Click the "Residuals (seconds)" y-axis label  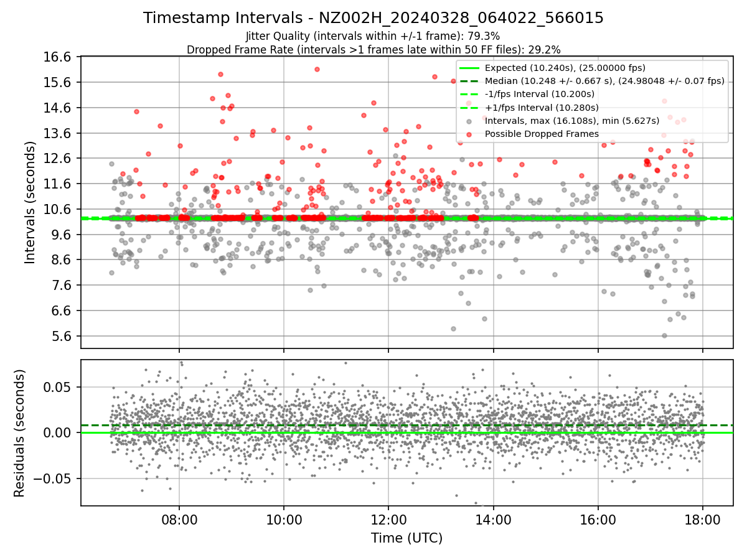(19, 433)
